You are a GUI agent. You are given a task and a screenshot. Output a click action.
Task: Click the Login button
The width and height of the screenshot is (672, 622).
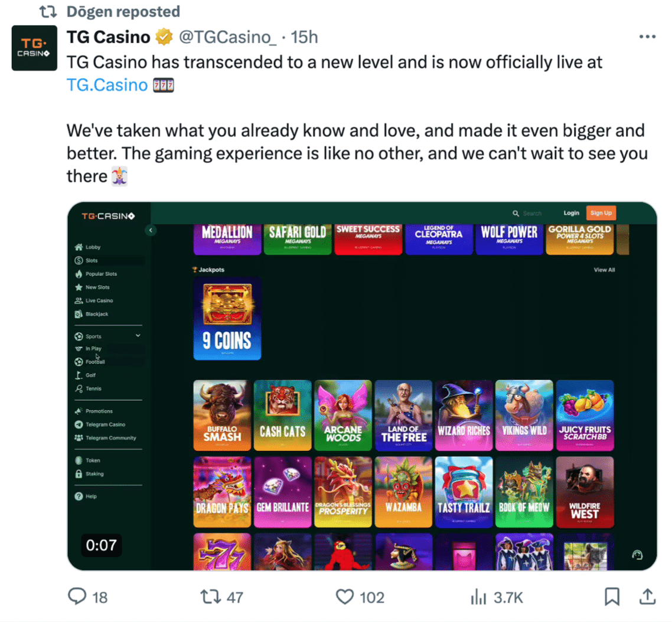(571, 213)
